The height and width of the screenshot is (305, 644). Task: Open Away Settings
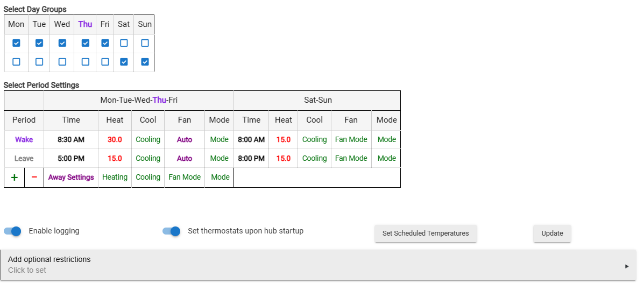71,178
